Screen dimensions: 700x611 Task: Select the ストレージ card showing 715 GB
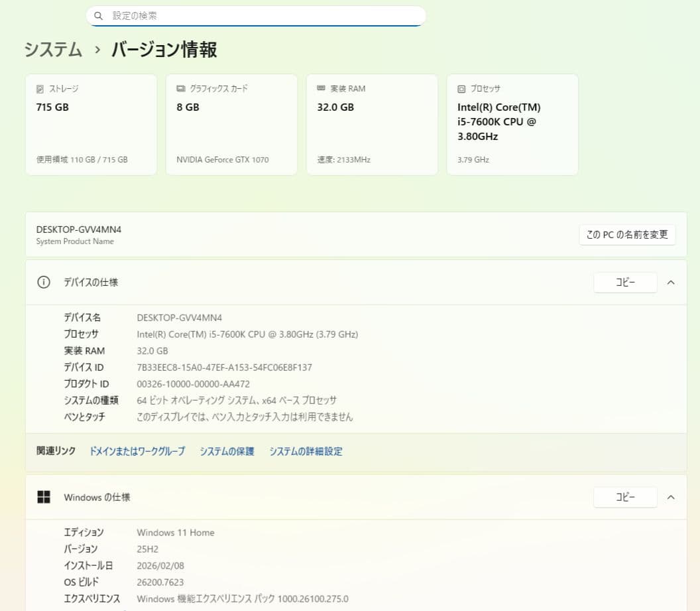pyautogui.click(x=91, y=124)
